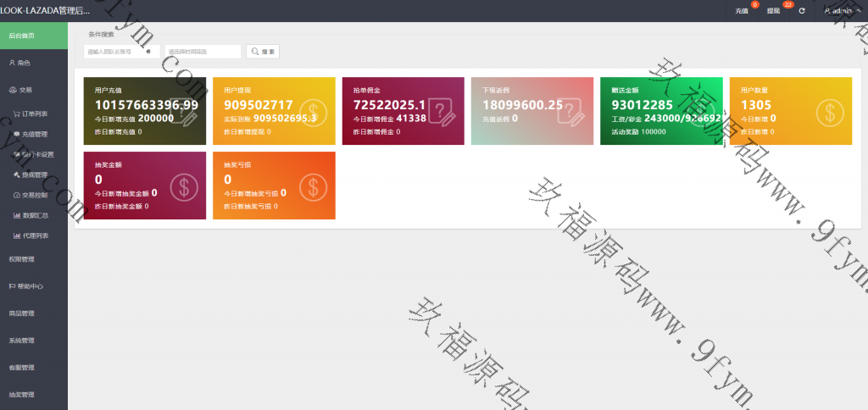Go to 充值管理 recharge management
868x410 pixels.
pyautogui.click(x=34, y=134)
